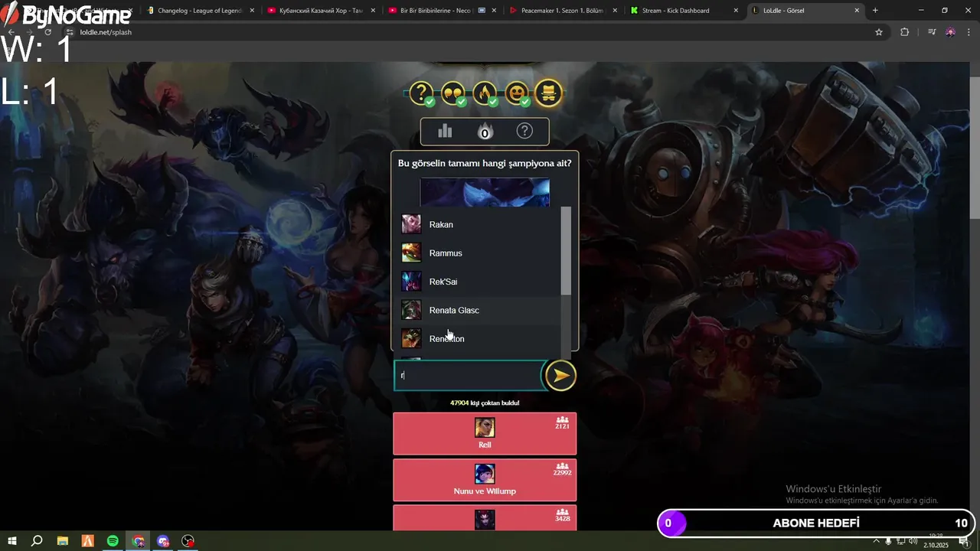Image resolution: width=980 pixels, height=551 pixels.
Task: Click Rek'Sai's portrait icon in suggestions
Action: (x=411, y=282)
